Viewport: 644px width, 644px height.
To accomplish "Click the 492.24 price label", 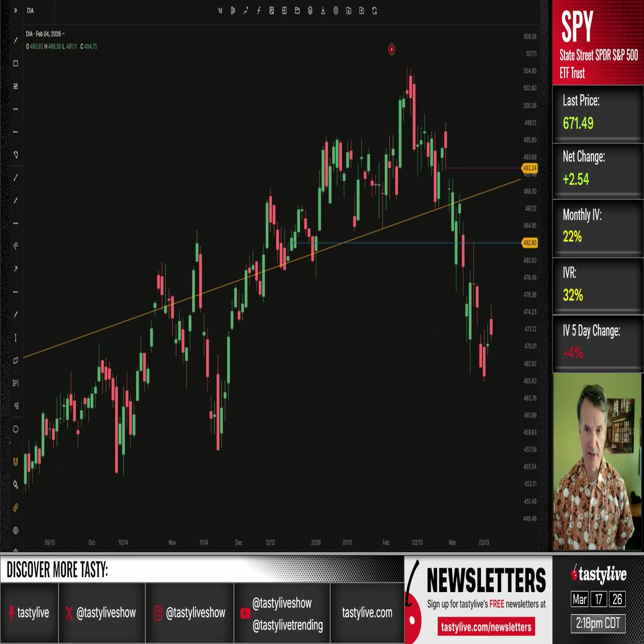I will tap(529, 168).
